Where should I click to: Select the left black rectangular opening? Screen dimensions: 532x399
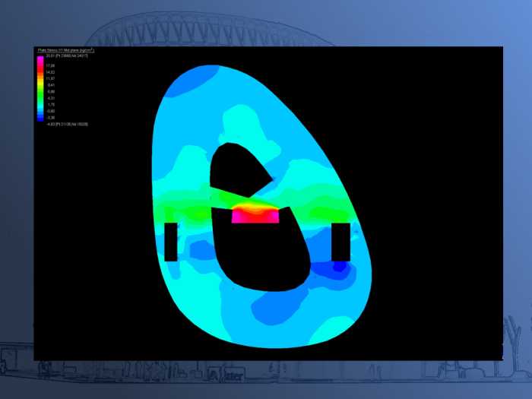[171, 242]
